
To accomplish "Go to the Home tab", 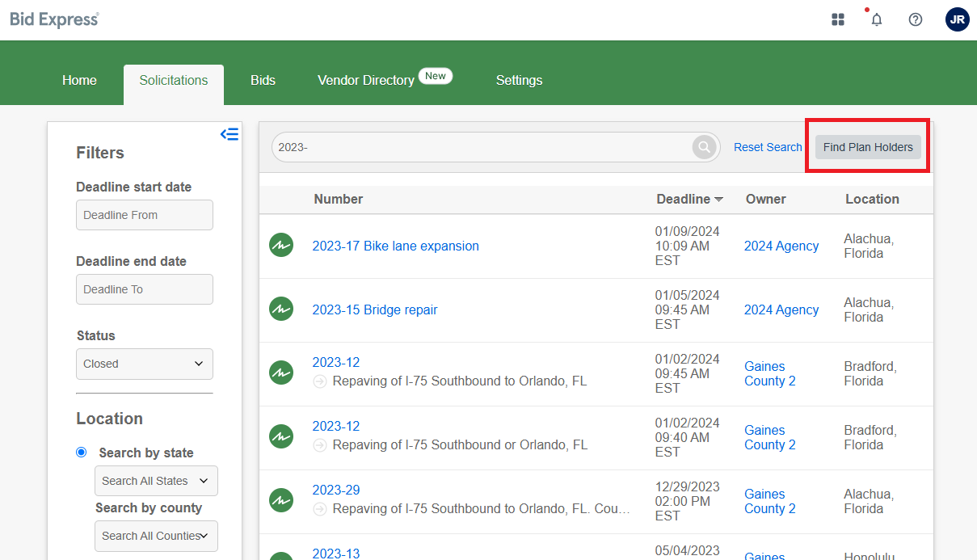I will pos(79,80).
